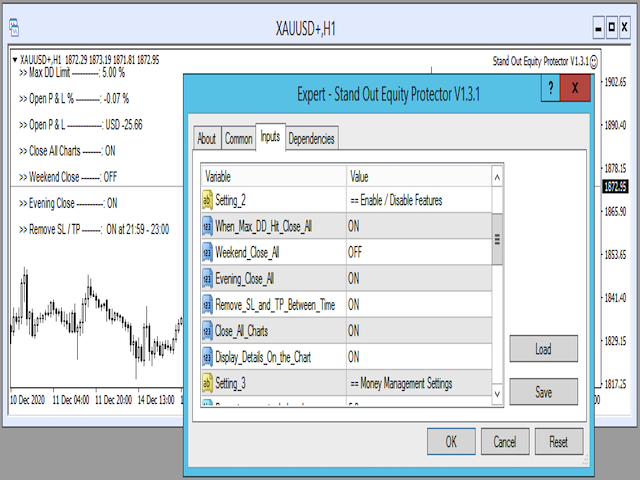
Task: Click the Load button
Action: click(543, 349)
